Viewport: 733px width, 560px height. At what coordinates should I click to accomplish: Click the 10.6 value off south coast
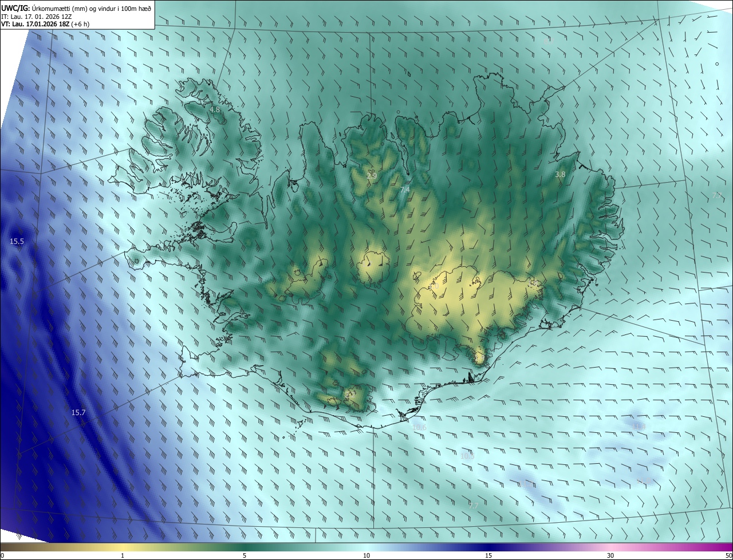coord(419,427)
